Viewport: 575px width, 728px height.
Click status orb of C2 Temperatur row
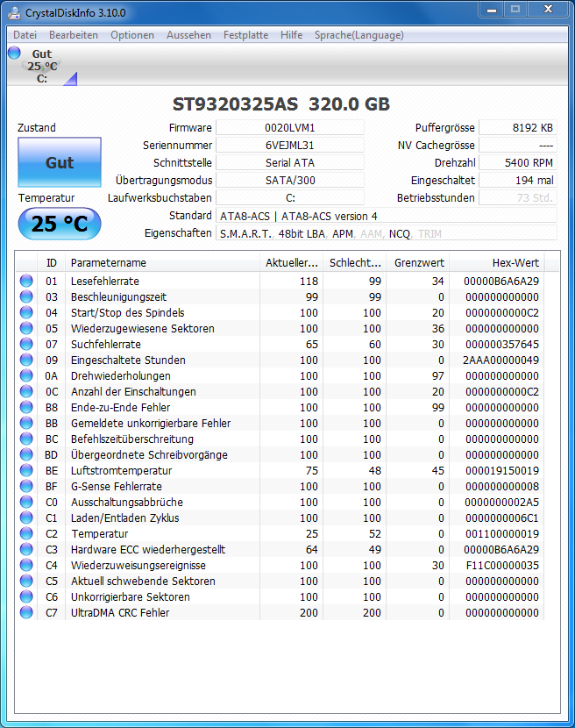point(26,533)
